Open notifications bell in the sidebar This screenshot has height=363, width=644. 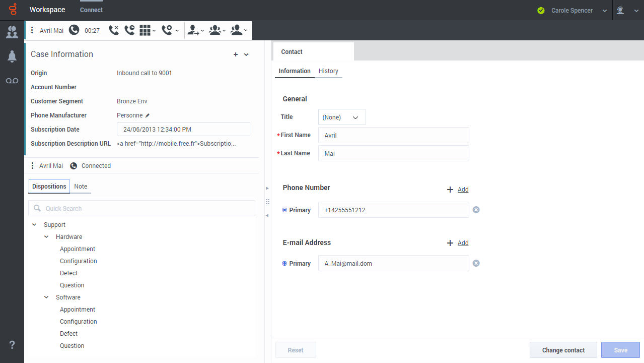12,56
